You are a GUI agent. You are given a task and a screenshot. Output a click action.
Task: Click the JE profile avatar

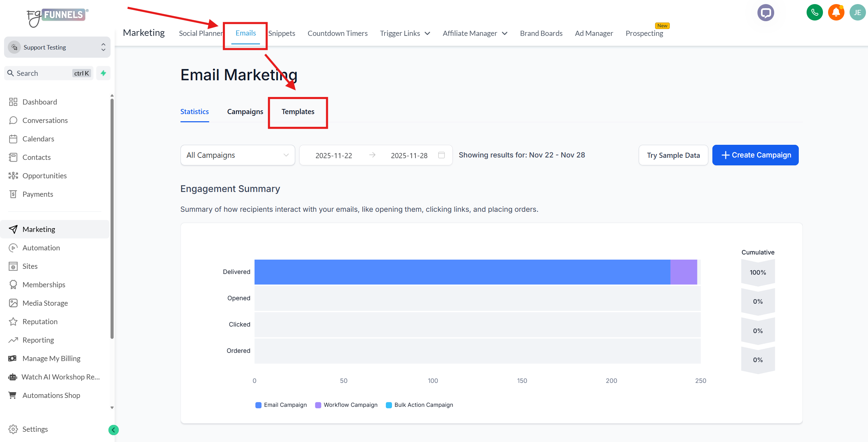[857, 13]
